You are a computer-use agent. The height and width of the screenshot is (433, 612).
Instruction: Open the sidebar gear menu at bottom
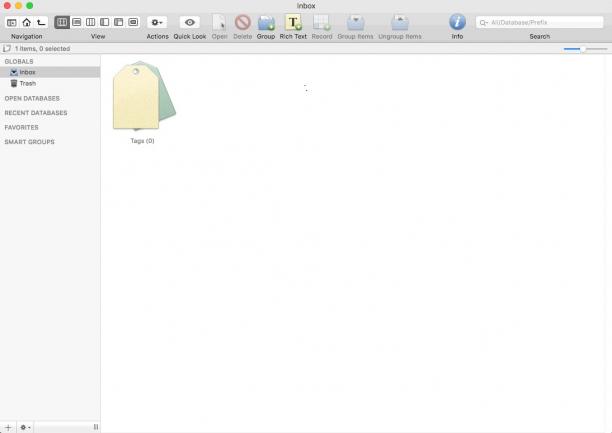(25, 428)
